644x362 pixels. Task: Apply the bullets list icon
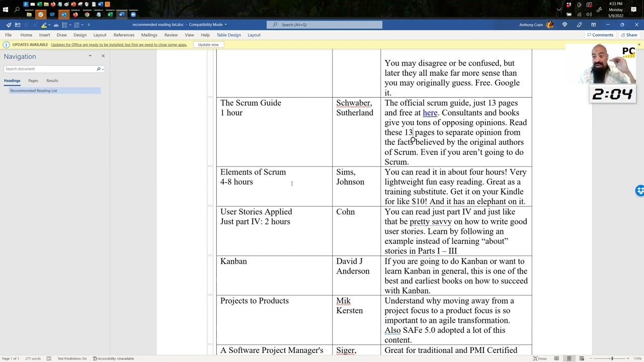tap(64, 25)
